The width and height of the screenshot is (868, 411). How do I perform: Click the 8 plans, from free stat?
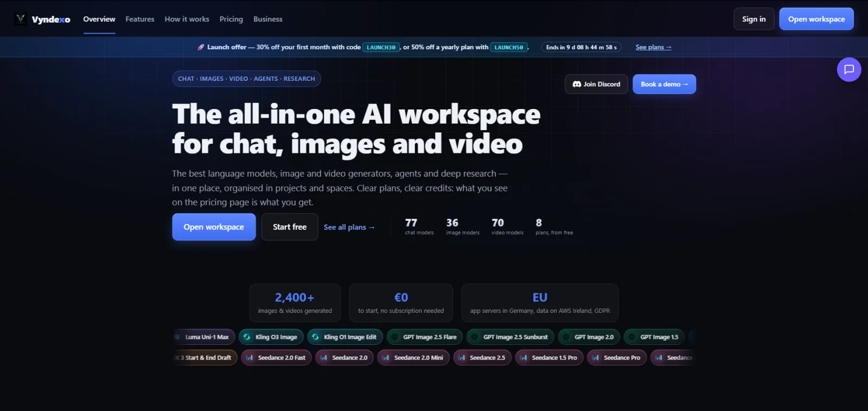point(554,227)
